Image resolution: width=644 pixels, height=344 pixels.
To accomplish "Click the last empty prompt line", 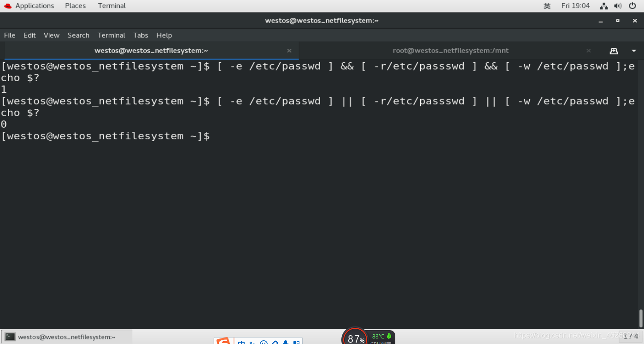I will [x=105, y=136].
